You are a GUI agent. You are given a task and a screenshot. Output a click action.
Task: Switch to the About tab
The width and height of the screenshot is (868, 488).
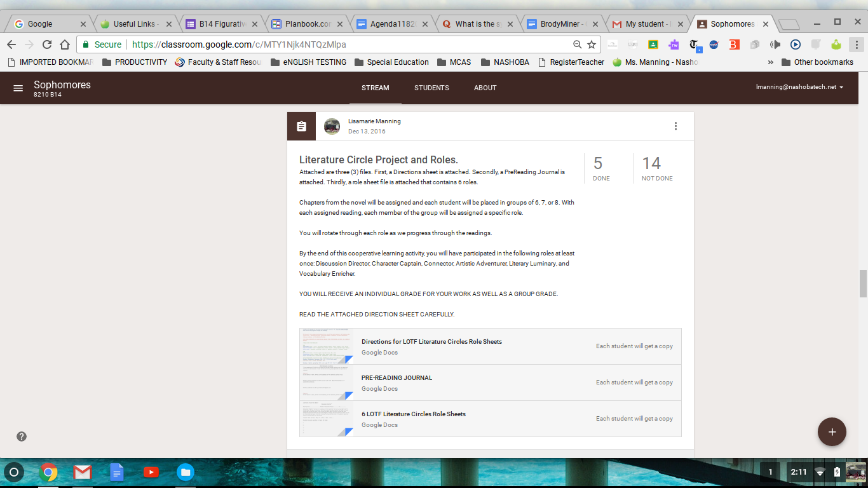point(485,88)
